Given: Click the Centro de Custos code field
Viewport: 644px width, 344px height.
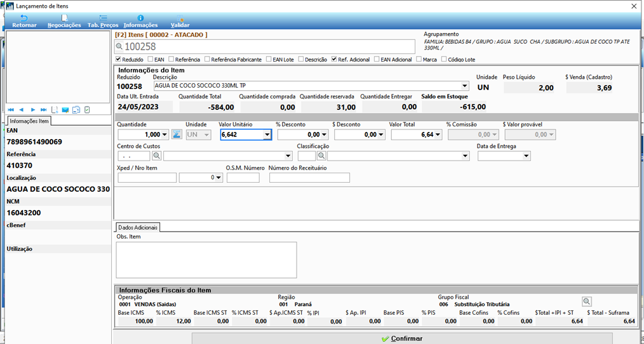Looking at the screenshot, I should point(134,156).
